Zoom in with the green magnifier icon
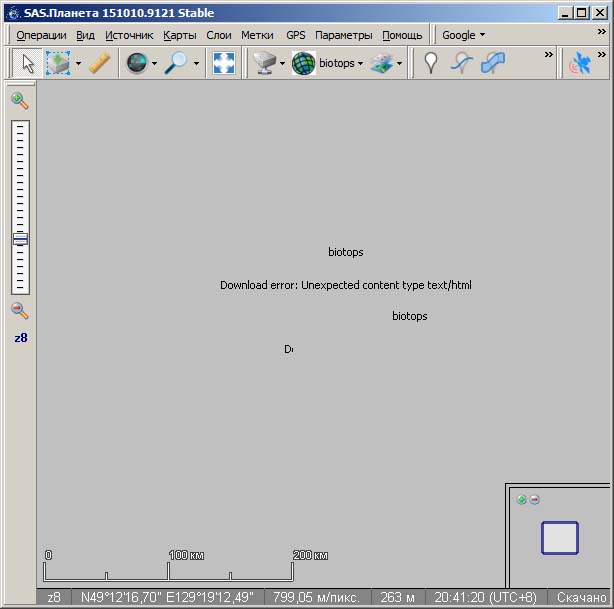 [20, 100]
